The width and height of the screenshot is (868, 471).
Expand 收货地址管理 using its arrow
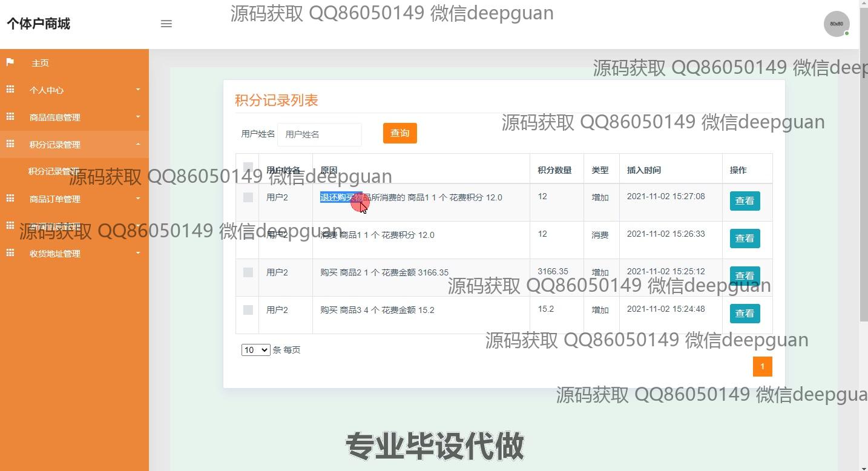click(x=138, y=253)
